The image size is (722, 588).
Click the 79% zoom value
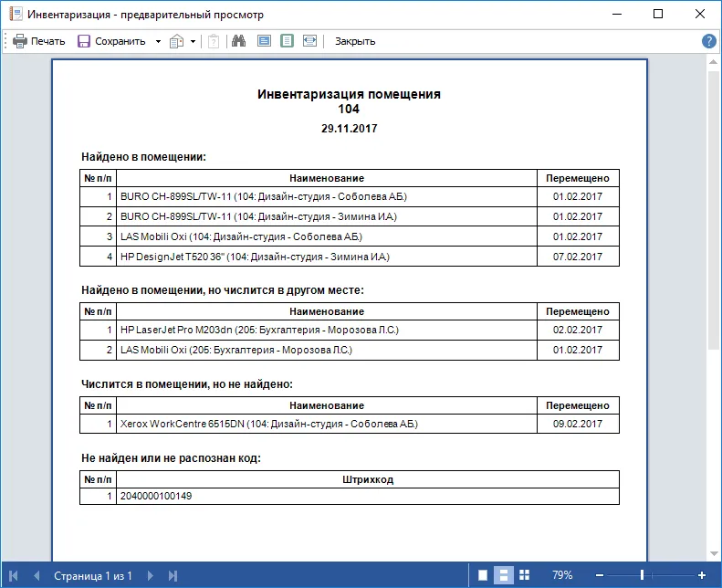562,575
